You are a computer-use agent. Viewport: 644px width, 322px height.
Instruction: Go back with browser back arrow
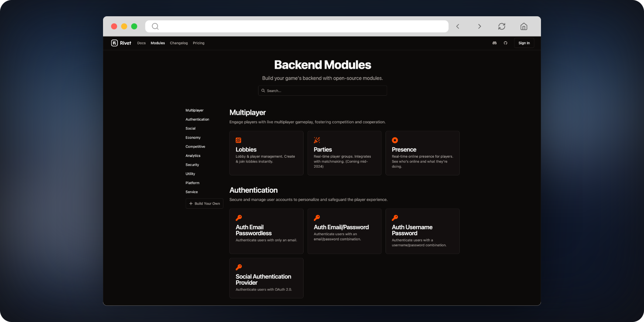[x=458, y=27]
